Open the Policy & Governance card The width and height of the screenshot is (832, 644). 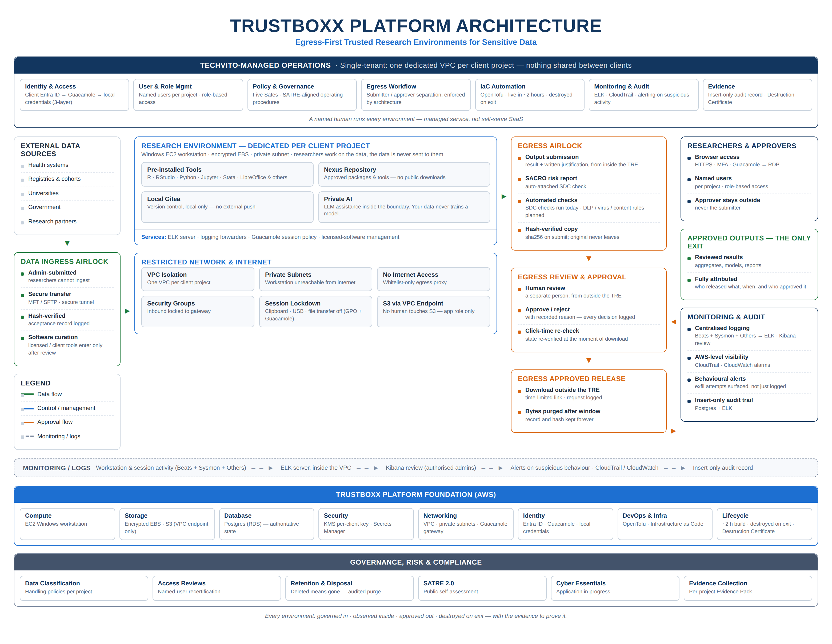pos(302,95)
